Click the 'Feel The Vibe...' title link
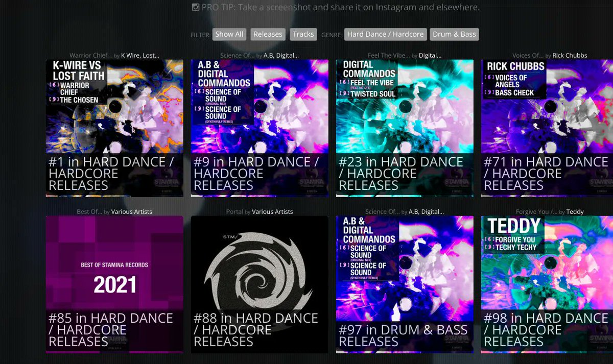Viewport: 613px width, 364px height. (389, 55)
